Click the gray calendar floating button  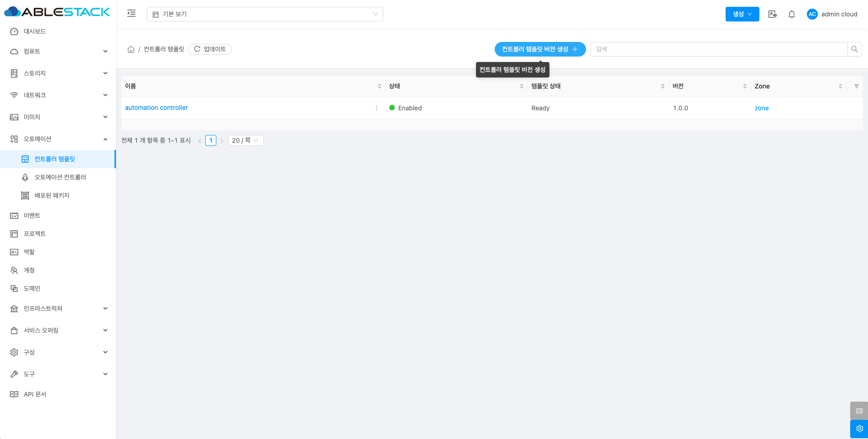click(859, 411)
